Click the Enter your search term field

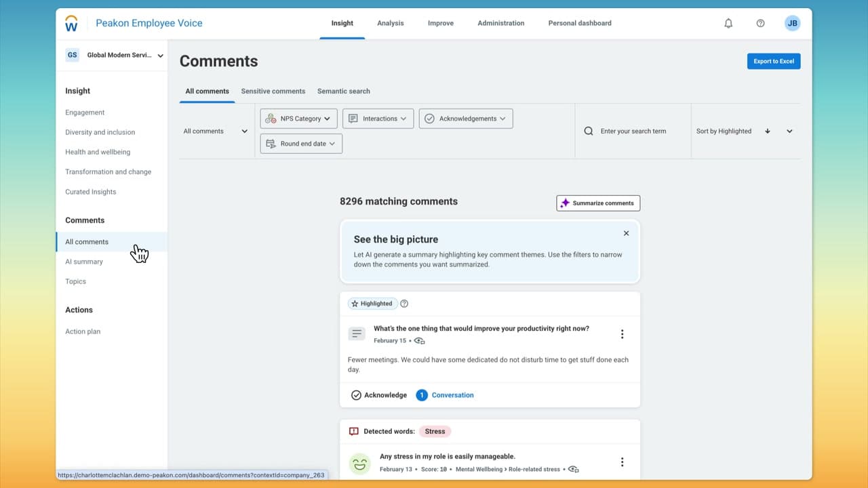click(x=633, y=131)
